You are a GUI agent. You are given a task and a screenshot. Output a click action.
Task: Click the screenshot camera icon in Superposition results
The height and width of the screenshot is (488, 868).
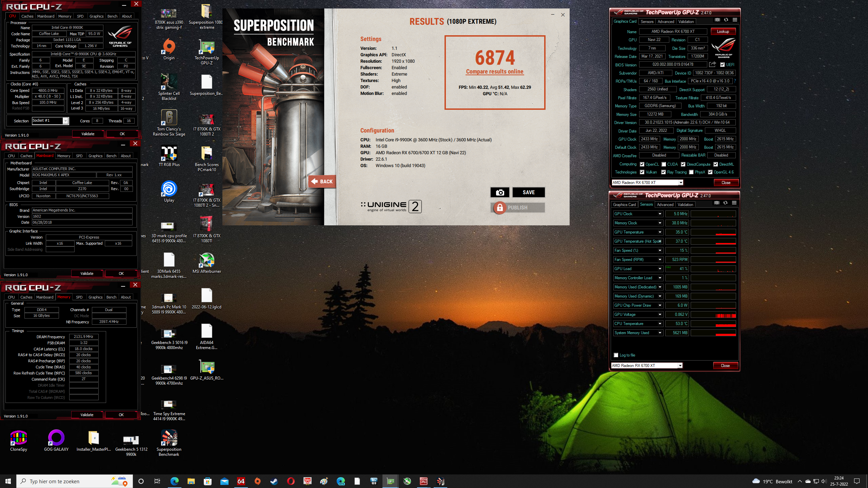tap(500, 192)
